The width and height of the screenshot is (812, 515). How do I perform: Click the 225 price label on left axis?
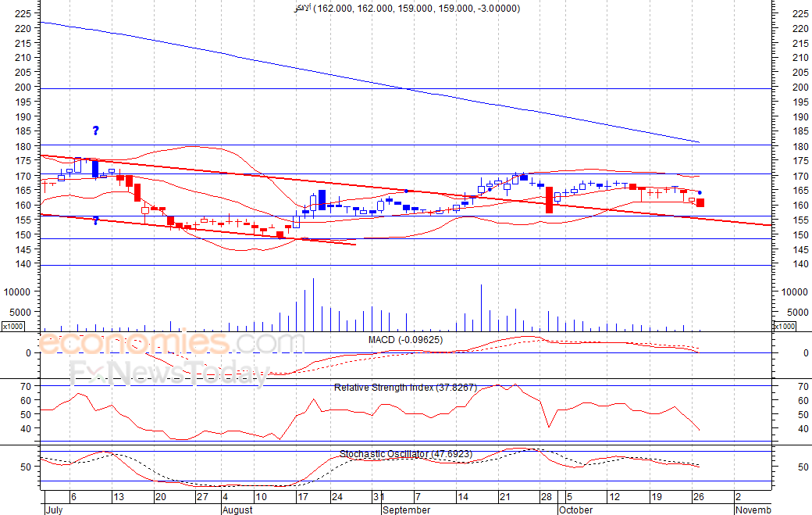(x=23, y=13)
